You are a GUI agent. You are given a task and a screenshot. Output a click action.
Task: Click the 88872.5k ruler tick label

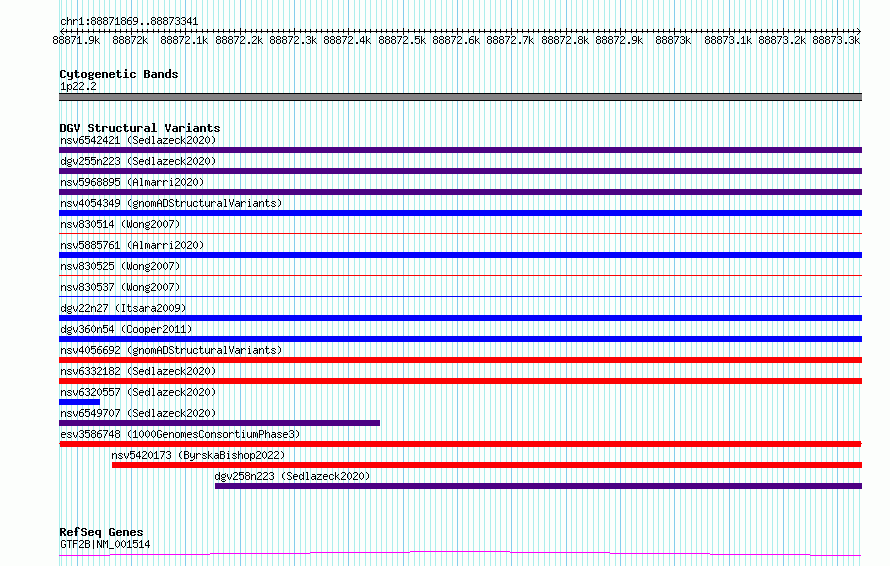pyautogui.click(x=402, y=40)
